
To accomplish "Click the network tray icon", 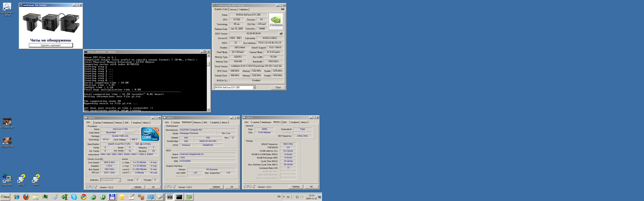I will [297, 197].
